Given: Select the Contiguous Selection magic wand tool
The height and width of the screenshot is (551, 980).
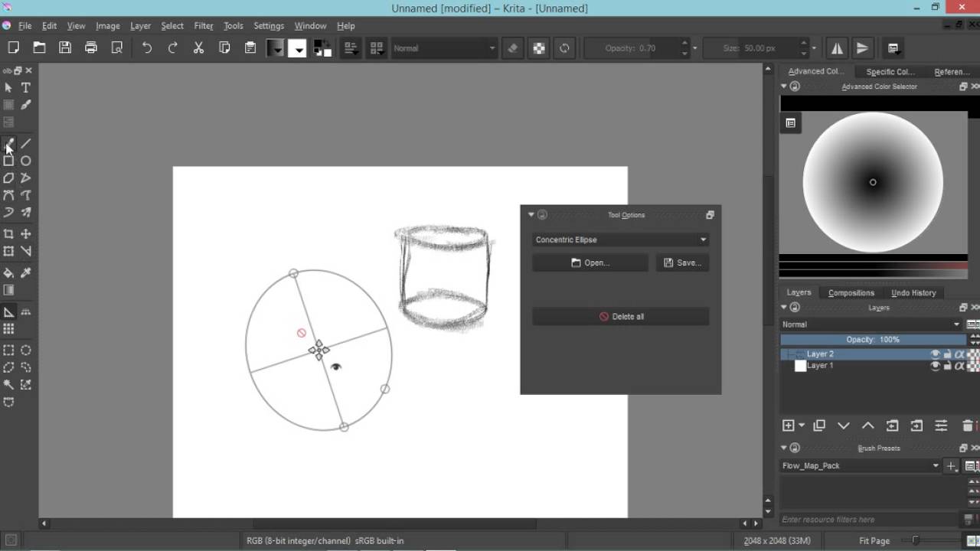Looking at the screenshot, I should (8, 385).
